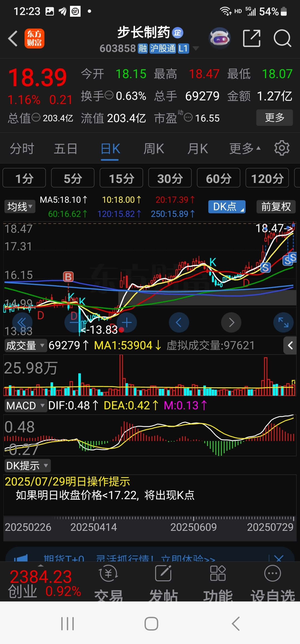Switch to the 分时 tab
This screenshot has height=644, width=300.
click(x=22, y=148)
